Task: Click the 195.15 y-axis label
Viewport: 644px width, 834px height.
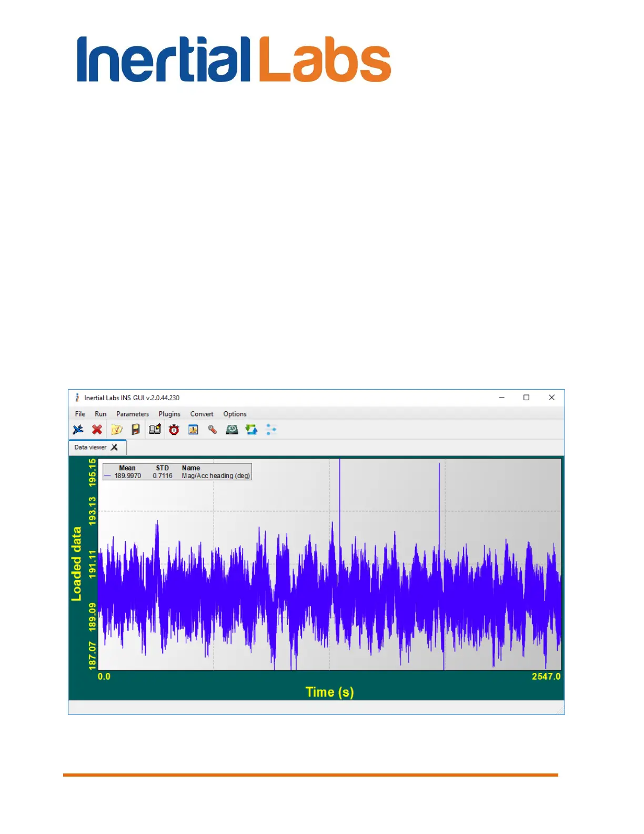Action: 93,472
